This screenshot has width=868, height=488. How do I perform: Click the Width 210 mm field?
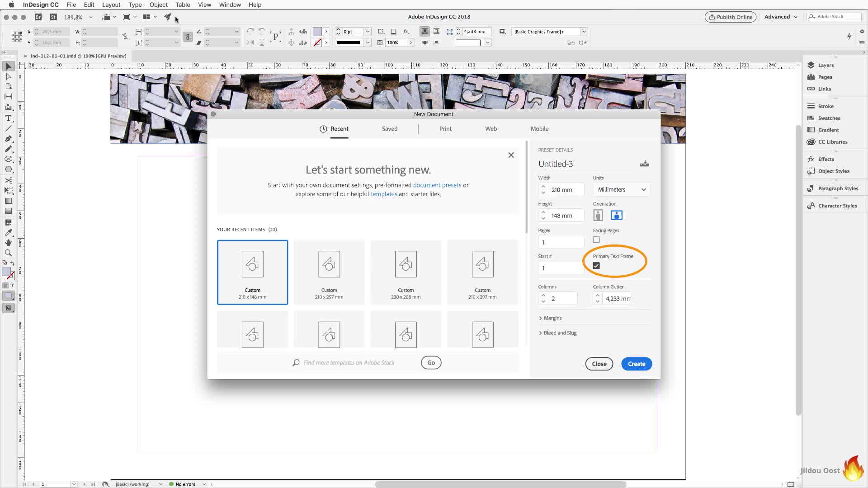click(x=566, y=190)
